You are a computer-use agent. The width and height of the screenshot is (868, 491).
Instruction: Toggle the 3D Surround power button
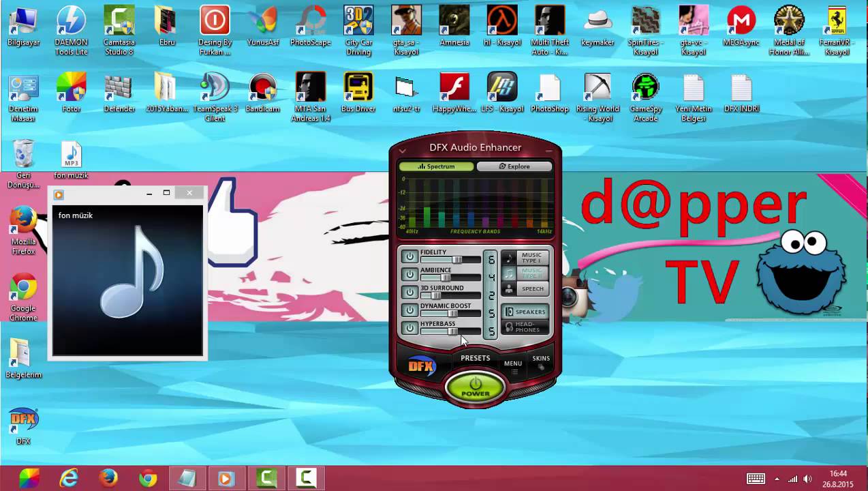coord(409,293)
